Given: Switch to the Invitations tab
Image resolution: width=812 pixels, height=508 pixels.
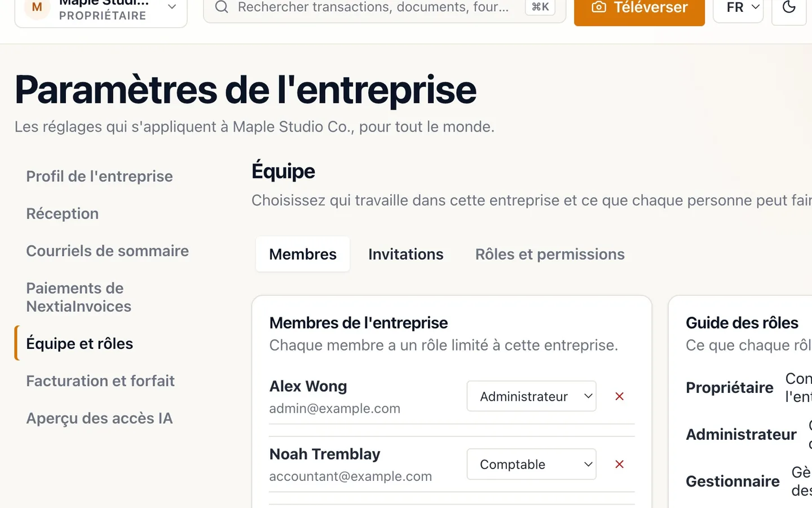Looking at the screenshot, I should [406, 254].
